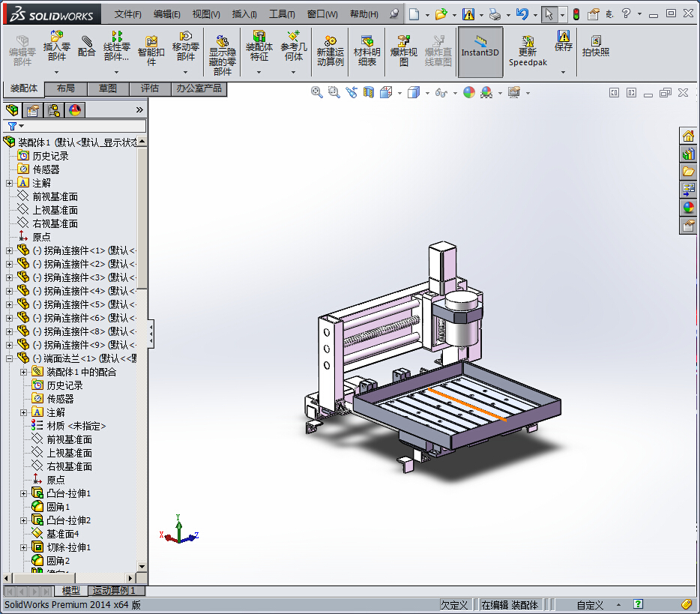Toggle Instant3D mode
Image resolution: width=700 pixels, height=614 pixels.
pyautogui.click(x=480, y=51)
